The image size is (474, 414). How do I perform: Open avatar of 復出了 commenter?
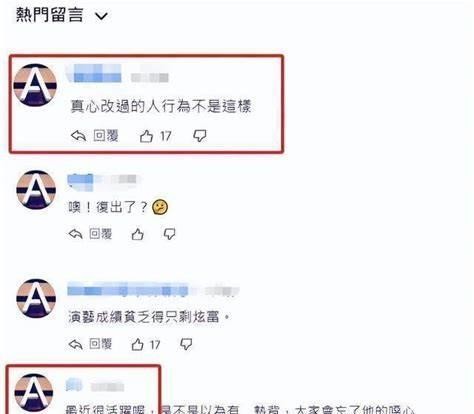(36, 190)
